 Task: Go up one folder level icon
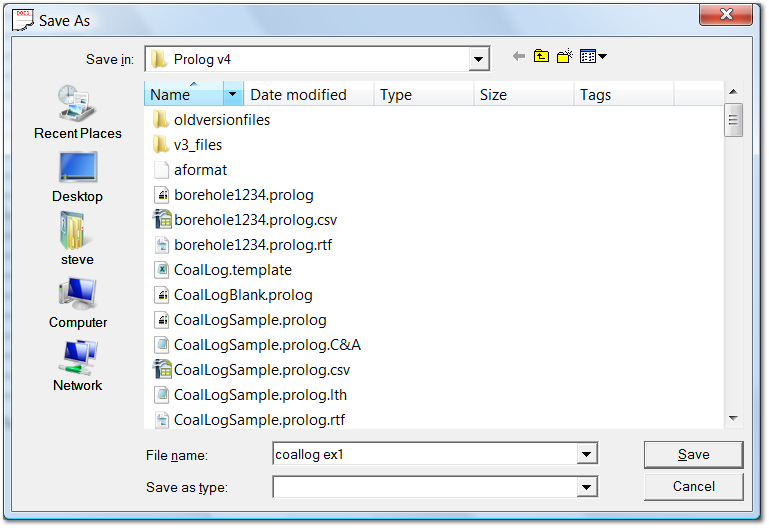541,57
